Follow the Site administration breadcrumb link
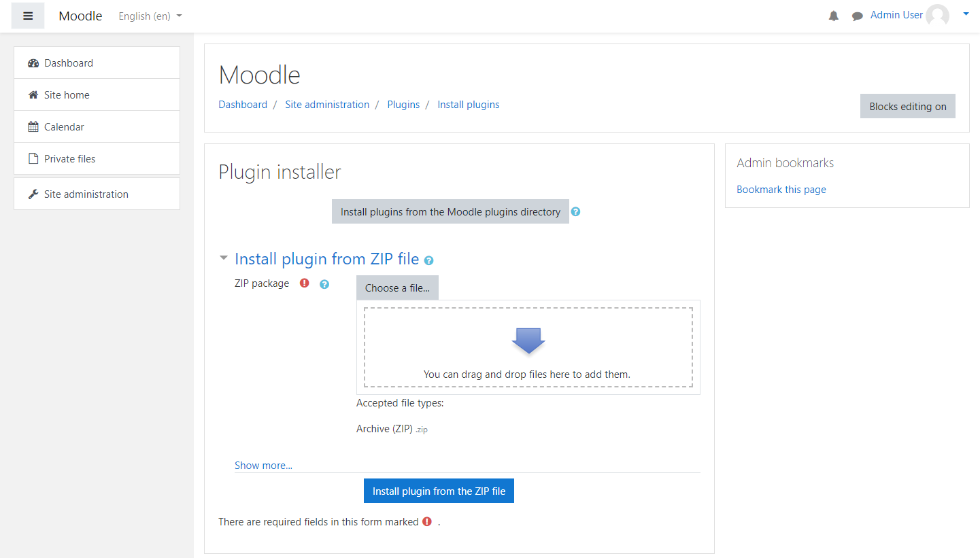This screenshot has height=558, width=980. [x=327, y=105]
